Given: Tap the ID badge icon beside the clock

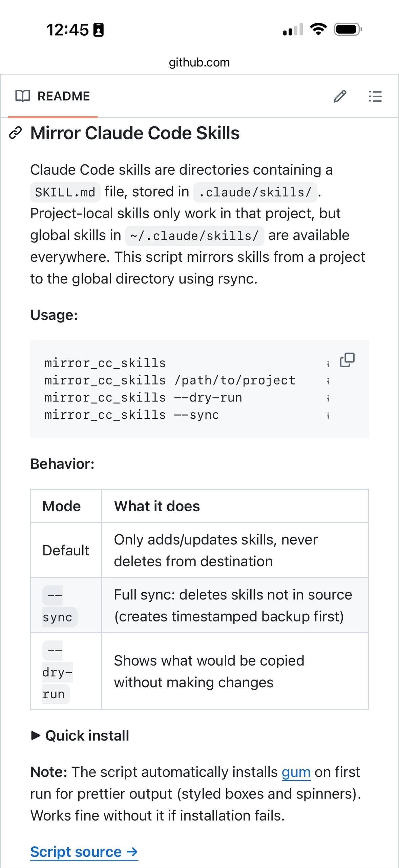Looking at the screenshot, I should (x=99, y=30).
